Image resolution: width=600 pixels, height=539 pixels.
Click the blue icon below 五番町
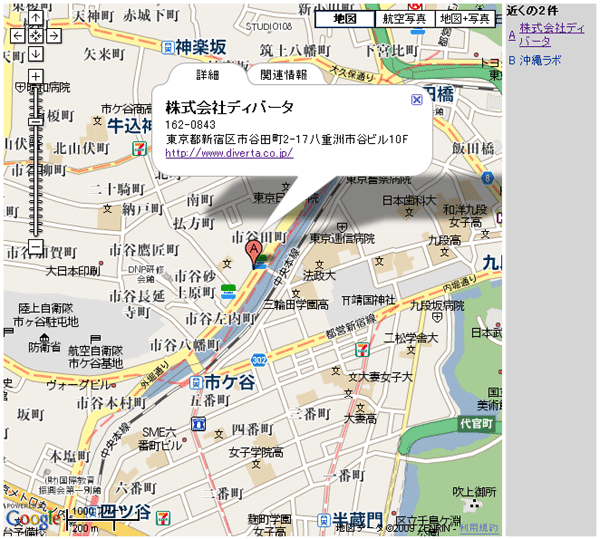(x=198, y=424)
